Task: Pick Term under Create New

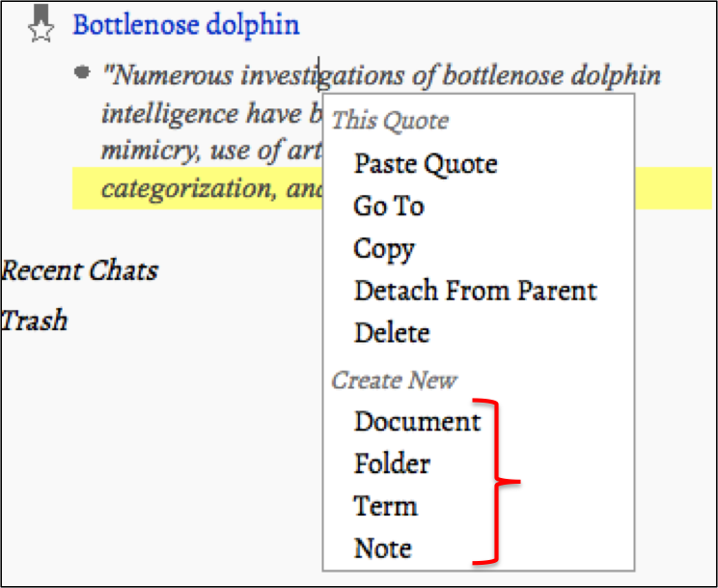Action: [385, 507]
